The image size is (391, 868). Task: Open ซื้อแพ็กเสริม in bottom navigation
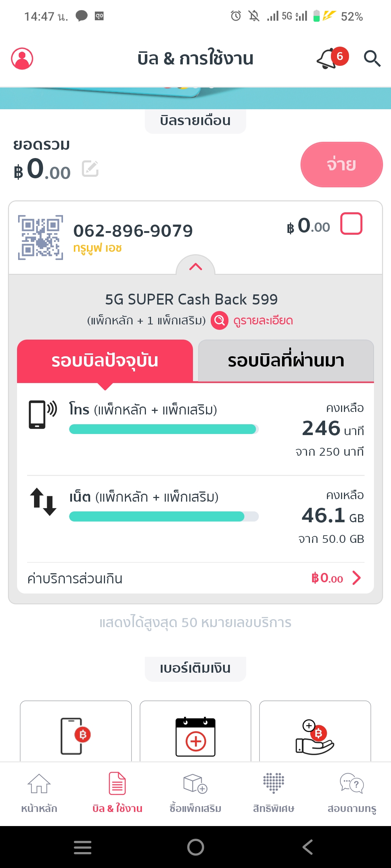[195, 792]
